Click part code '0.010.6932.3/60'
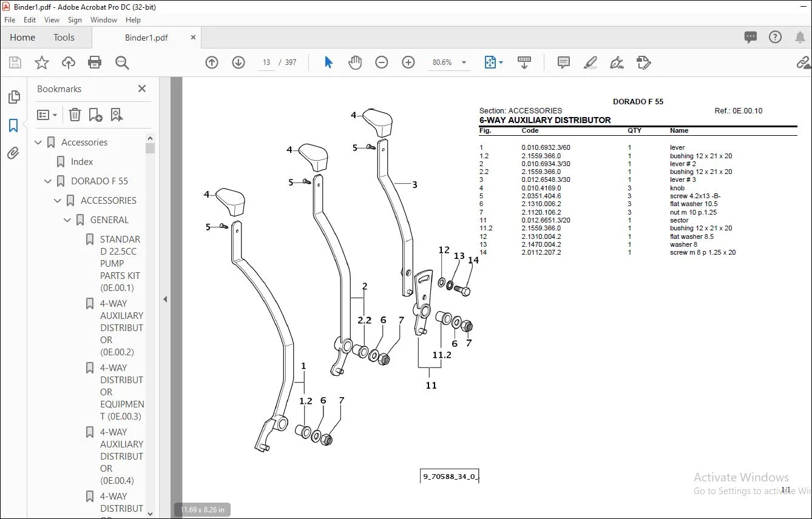812x519 pixels. [546, 147]
